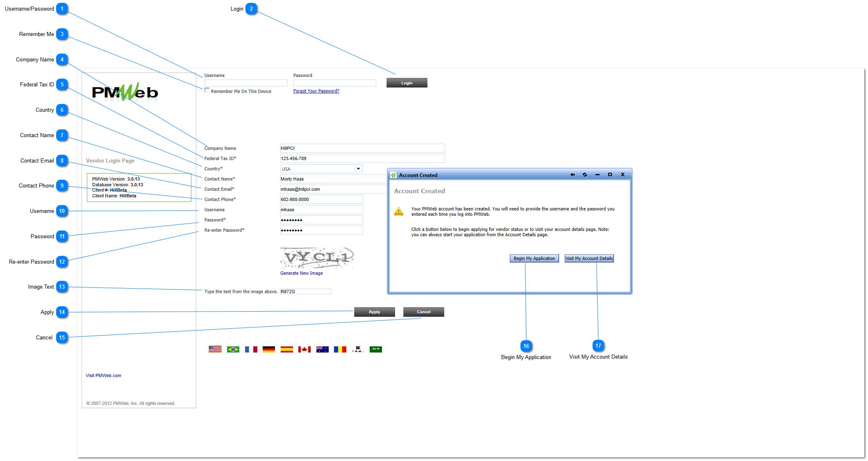This screenshot has width=868, height=461.
Task: Click the 'Vendor Login Page' heading
Action: [x=110, y=160]
